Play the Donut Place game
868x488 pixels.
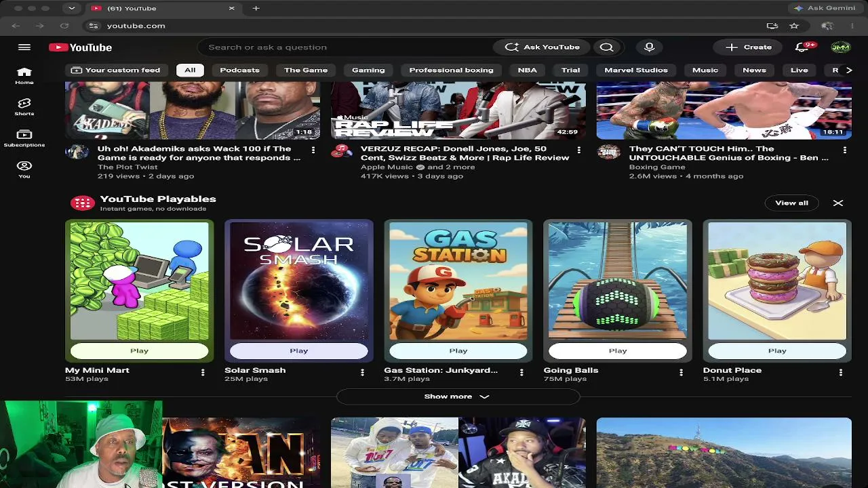(x=777, y=350)
